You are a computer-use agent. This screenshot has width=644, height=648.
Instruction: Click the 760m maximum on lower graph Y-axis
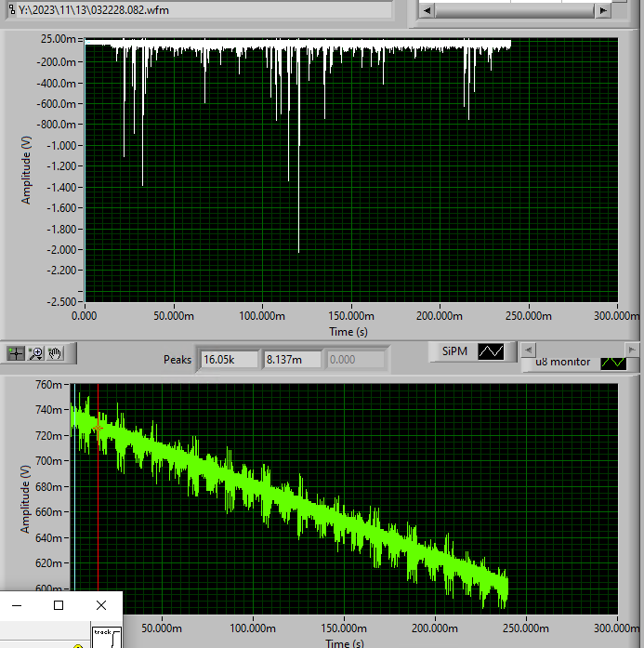pyautogui.click(x=48, y=385)
